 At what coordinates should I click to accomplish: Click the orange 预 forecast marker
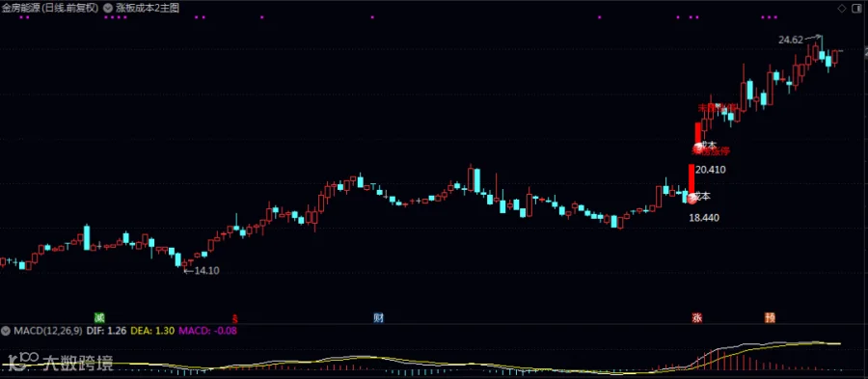pos(770,317)
